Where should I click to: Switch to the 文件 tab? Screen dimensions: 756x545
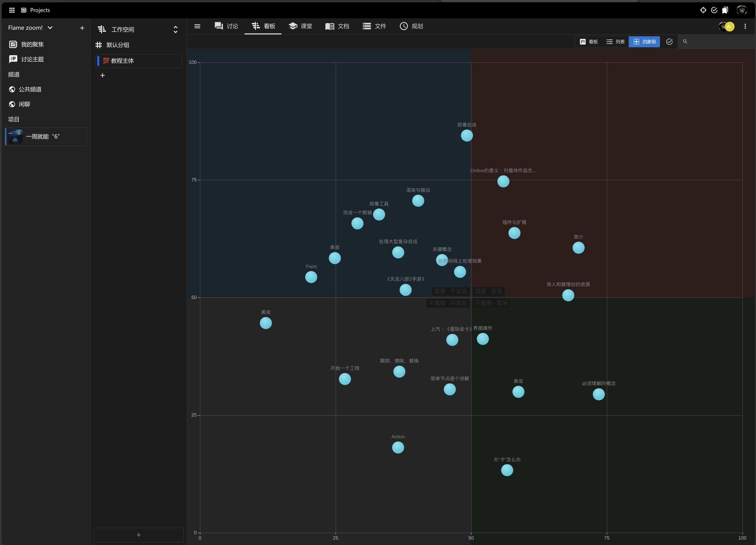coord(374,26)
